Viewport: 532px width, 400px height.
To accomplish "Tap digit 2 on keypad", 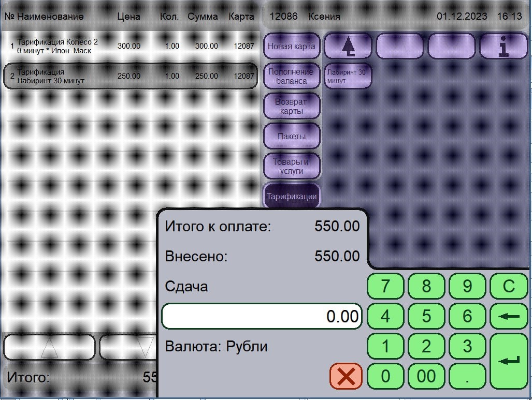I will pyautogui.click(x=426, y=346).
